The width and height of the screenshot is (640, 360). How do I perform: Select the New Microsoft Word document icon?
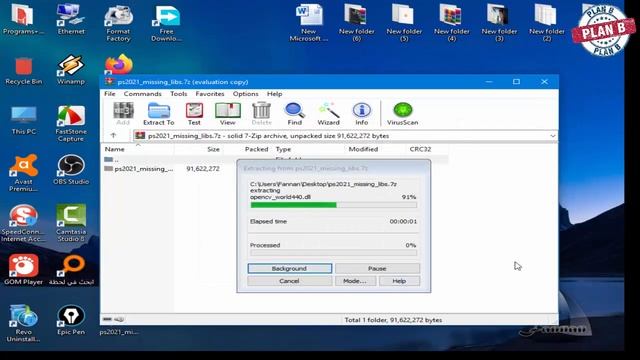click(x=309, y=23)
